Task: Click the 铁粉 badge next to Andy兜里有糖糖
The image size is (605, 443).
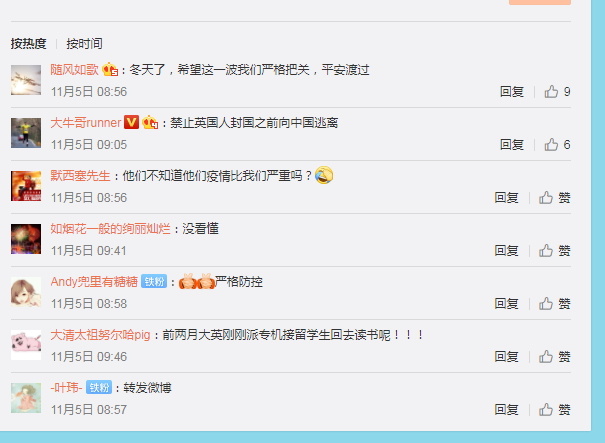Action: (x=154, y=281)
